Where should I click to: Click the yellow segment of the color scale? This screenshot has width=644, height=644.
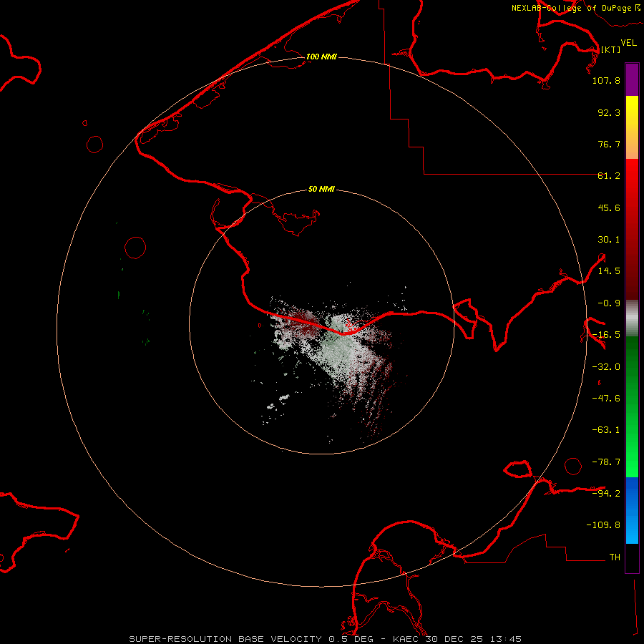click(632, 111)
